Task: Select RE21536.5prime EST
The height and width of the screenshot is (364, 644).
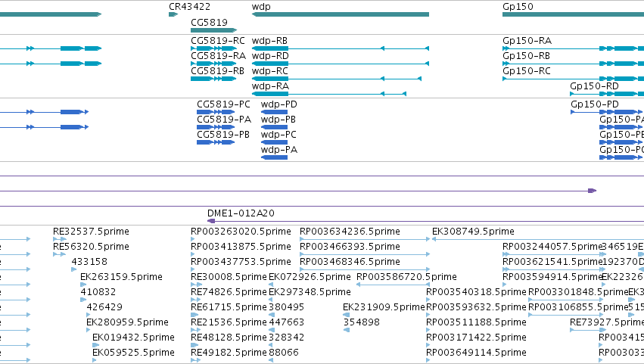Action: [x=196, y=330]
